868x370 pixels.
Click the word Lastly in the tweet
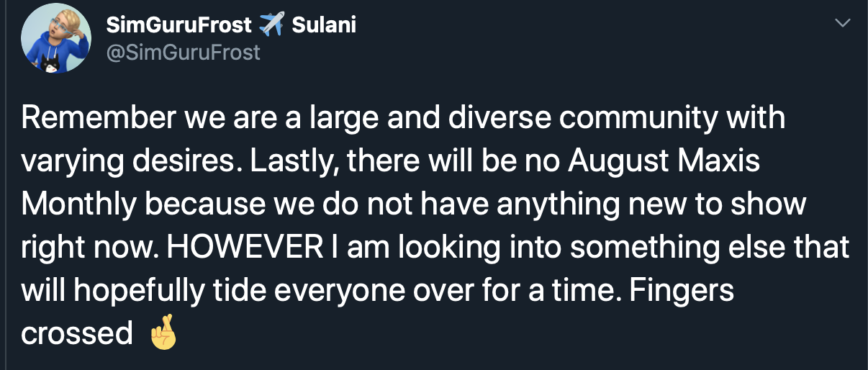coord(292,162)
